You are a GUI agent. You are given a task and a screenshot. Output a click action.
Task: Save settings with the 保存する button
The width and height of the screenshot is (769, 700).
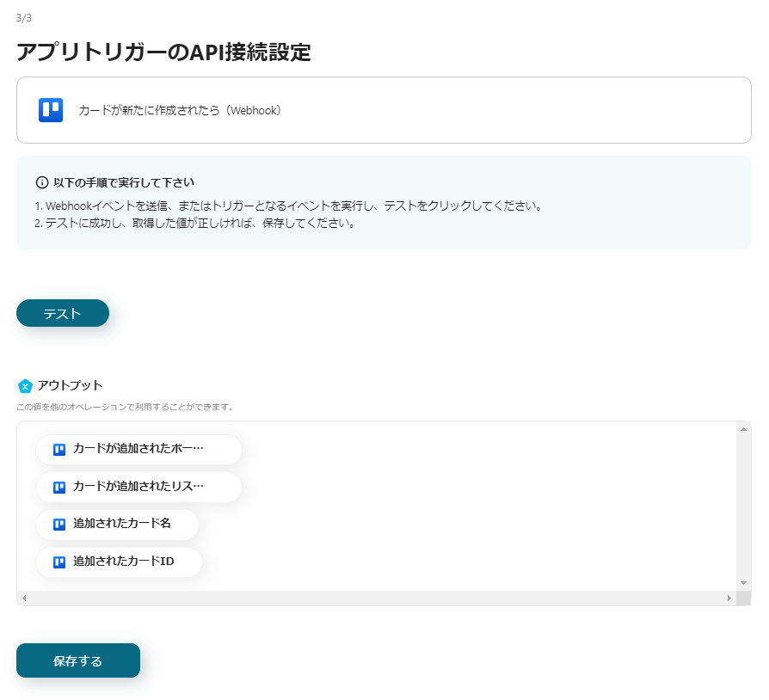(78, 660)
